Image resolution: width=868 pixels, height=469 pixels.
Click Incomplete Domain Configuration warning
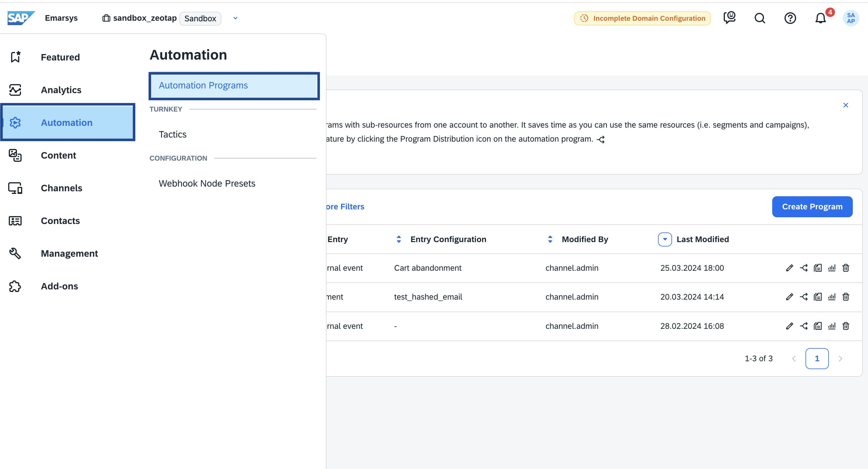[x=642, y=18]
